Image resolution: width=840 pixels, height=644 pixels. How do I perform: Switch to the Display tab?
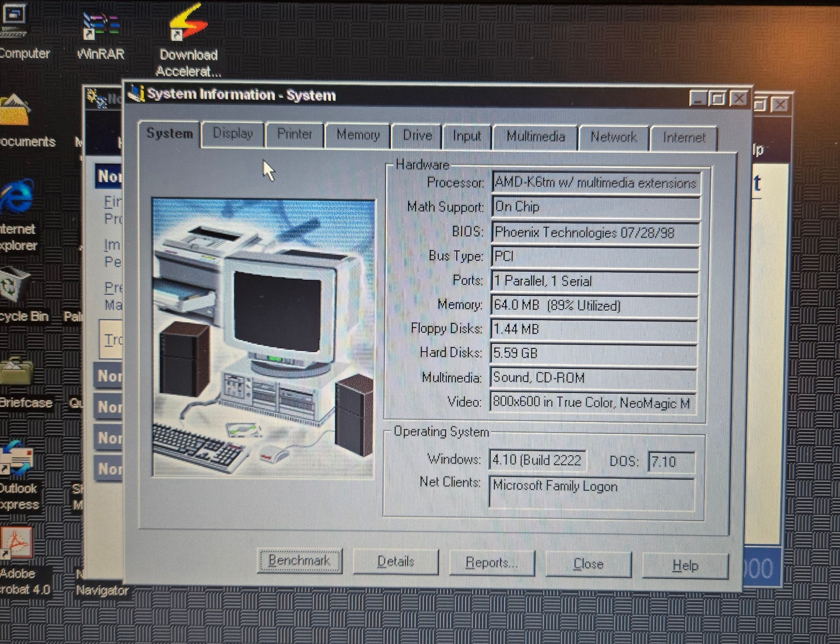pyautogui.click(x=233, y=134)
